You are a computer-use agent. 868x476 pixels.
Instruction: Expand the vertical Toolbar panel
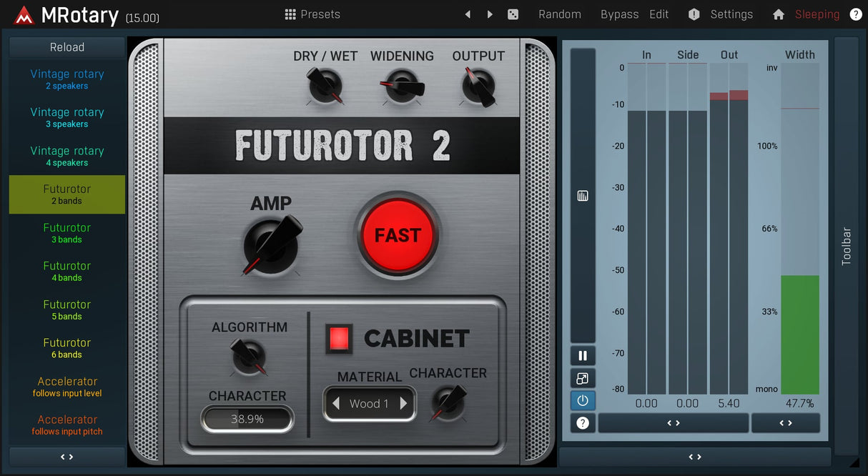click(x=847, y=246)
